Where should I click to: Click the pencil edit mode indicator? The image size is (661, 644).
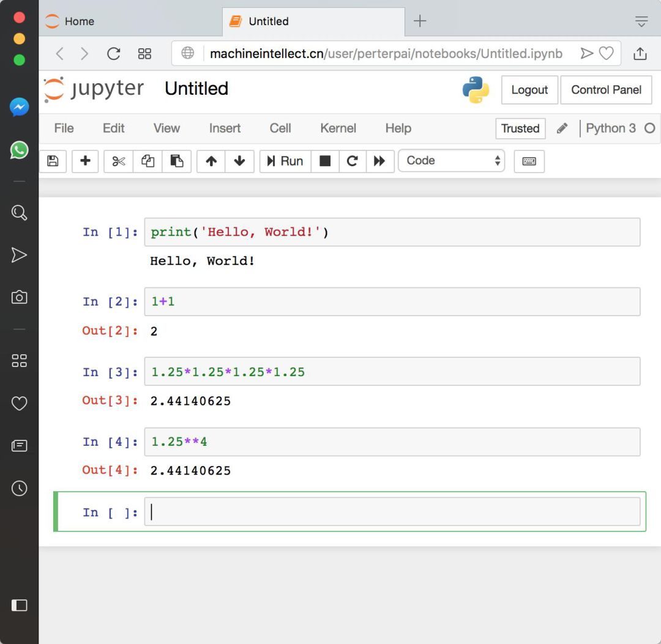(562, 128)
